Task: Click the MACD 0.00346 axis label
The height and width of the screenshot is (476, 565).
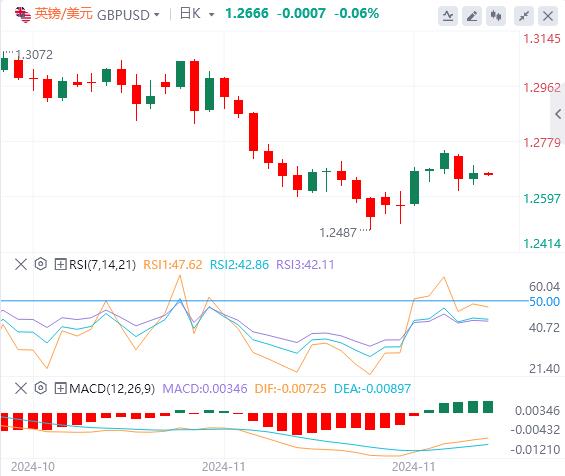Action: pyautogui.click(x=537, y=410)
